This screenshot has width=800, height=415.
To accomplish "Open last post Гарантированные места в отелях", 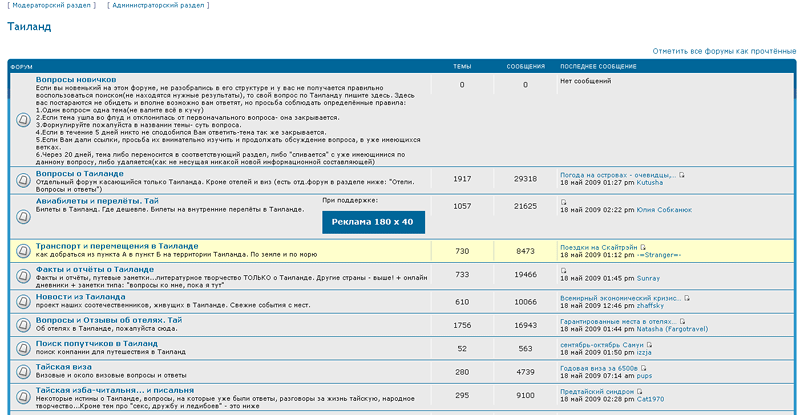I will pos(618,322).
